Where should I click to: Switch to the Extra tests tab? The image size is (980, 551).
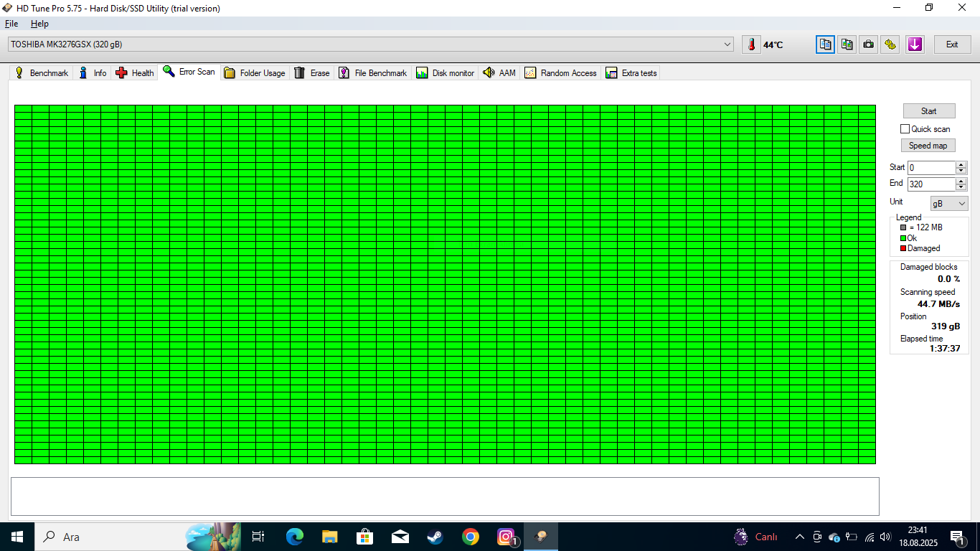point(631,73)
